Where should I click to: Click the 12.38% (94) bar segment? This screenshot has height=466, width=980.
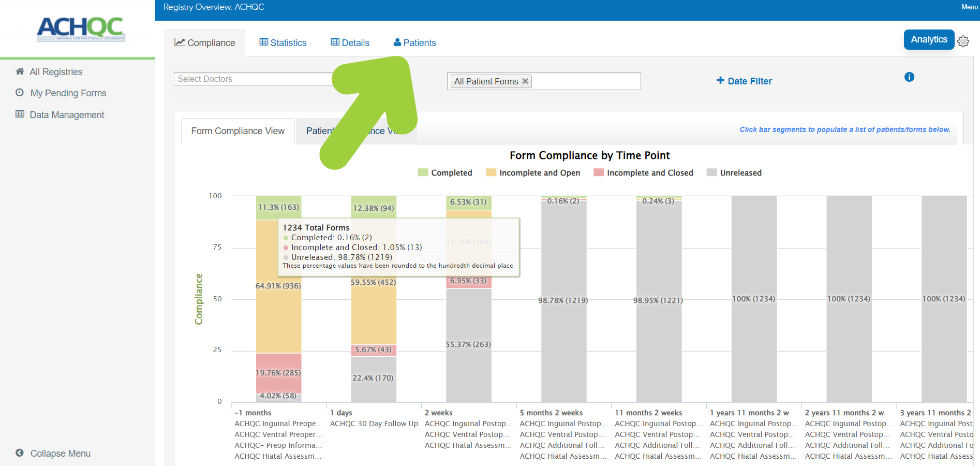click(374, 208)
